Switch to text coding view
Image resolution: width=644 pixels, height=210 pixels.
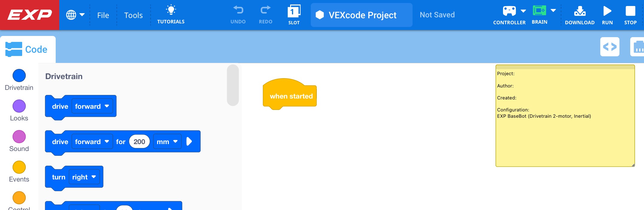(x=610, y=47)
